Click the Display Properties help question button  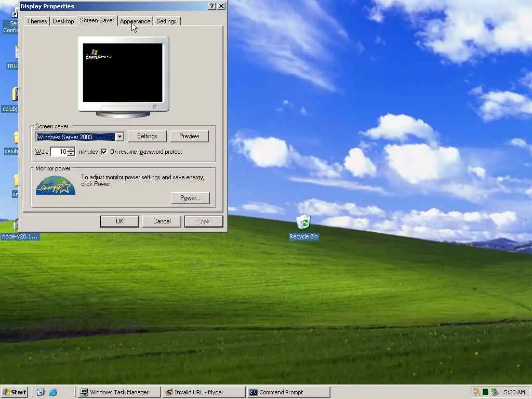pos(212,6)
